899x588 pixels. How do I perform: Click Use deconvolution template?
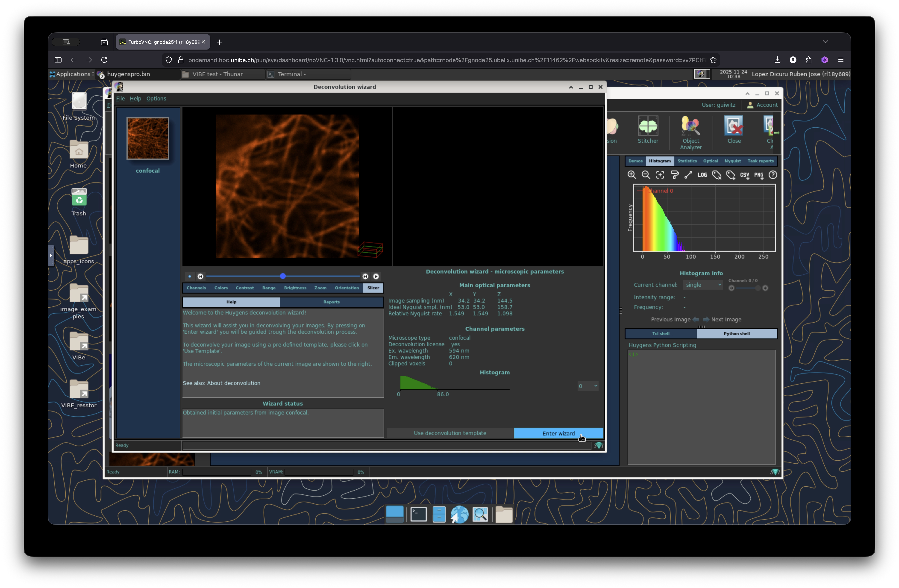[449, 433]
